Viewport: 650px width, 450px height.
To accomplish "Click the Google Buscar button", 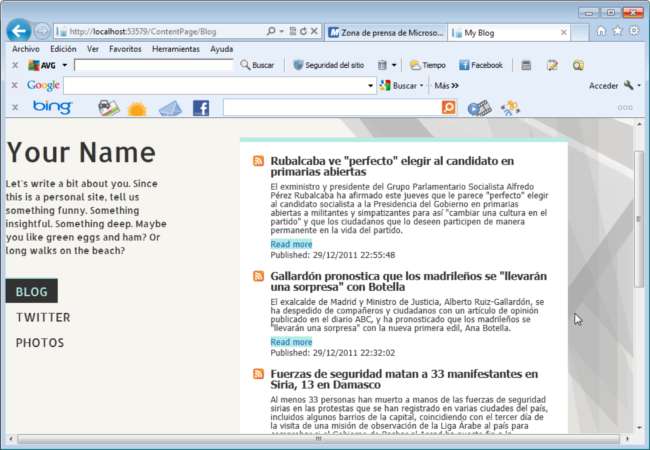I will tap(398, 85).
